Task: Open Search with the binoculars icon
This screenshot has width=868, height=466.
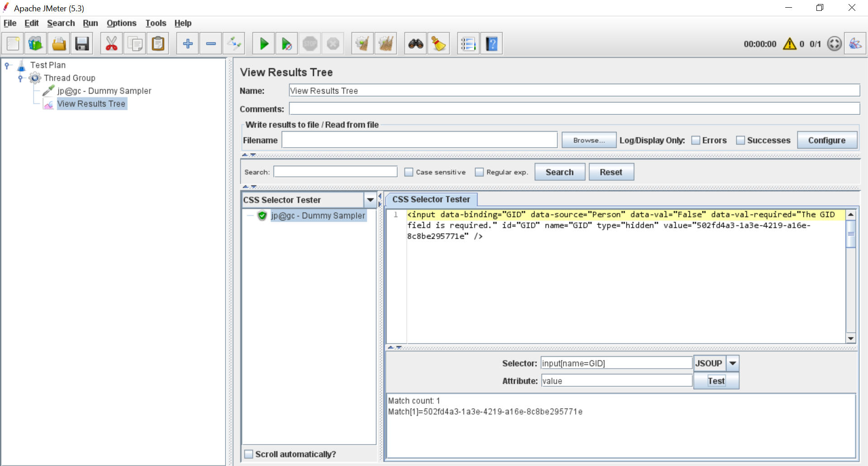Action: (416, 44)
